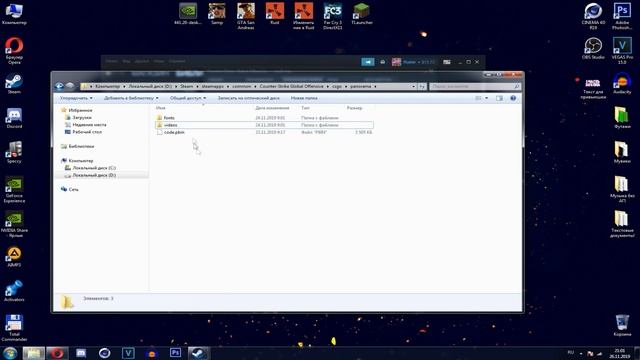This screenshot has width=640, height=360.
Task: Click the Steam icon in the taskbar
Action: [x=198, y=353]
